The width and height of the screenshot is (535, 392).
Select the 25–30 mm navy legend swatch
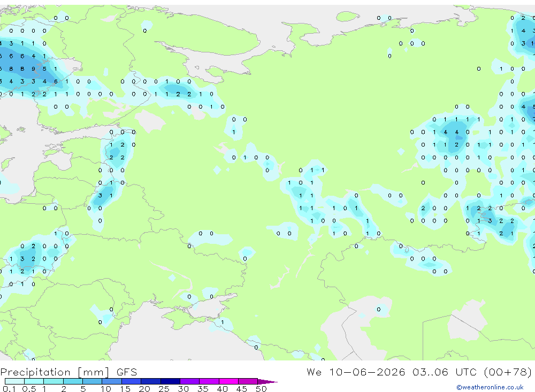[x=170, y=381]
